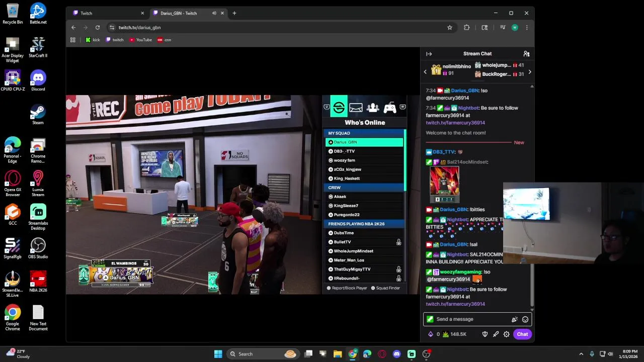Open the kick bookmark
The width and height of the screenshot is (644, 362).
93,40
